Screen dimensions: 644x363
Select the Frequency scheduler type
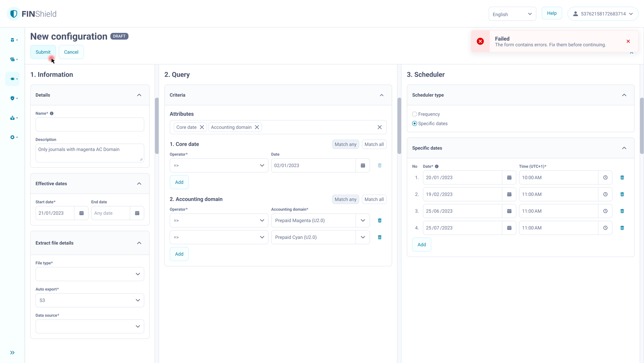click(x=415, y=114)
